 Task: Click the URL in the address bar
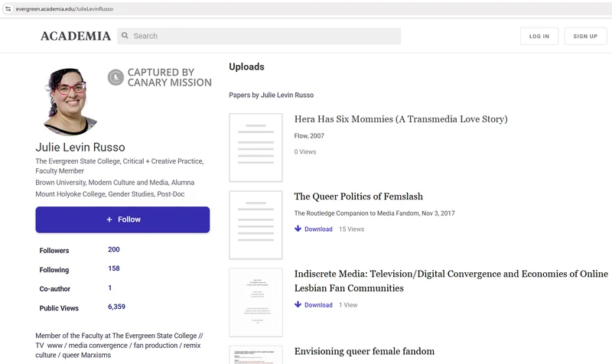click(64, 9)
